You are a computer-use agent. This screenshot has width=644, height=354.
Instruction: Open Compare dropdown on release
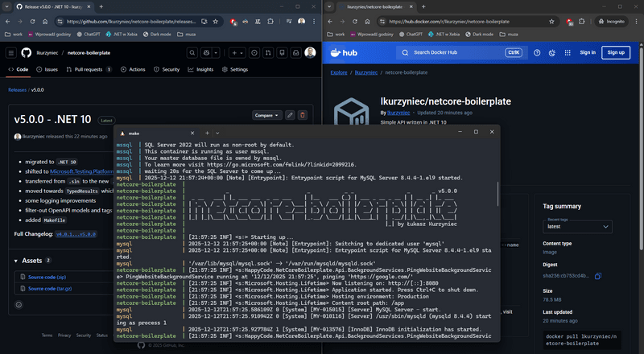(x=267, y=115)
